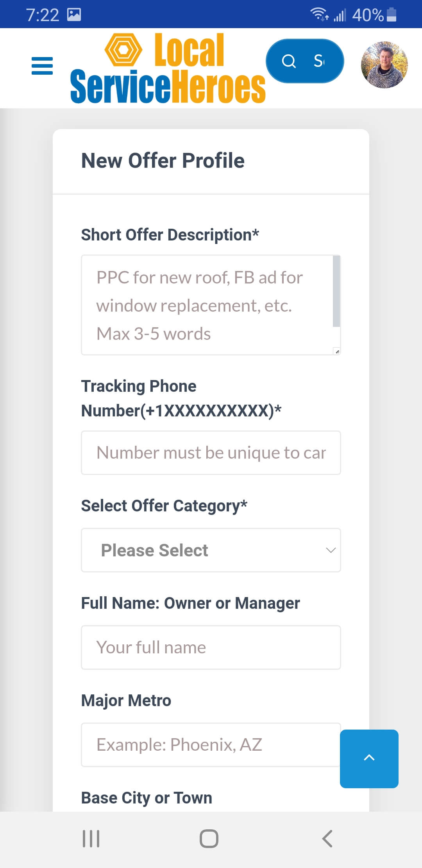
Task: Click the Major Metro input field
Action: coord(211,745)
